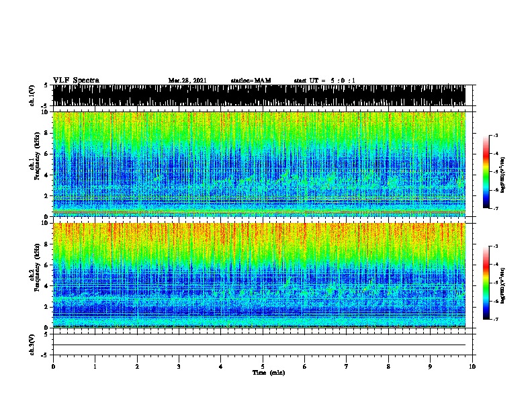Click time axis tick label "6"
This screenshot has height=411, width=532.
(x=305, y=366)
